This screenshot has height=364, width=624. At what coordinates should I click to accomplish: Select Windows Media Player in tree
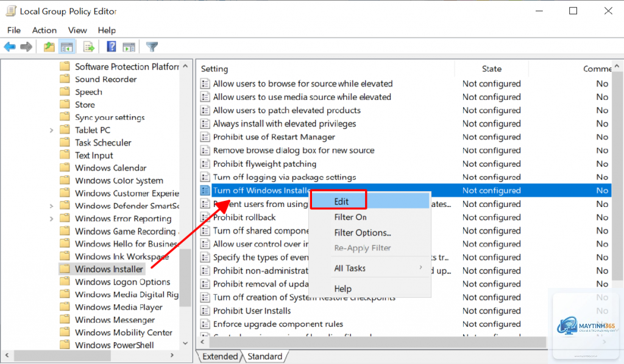[x=119, y=307]
